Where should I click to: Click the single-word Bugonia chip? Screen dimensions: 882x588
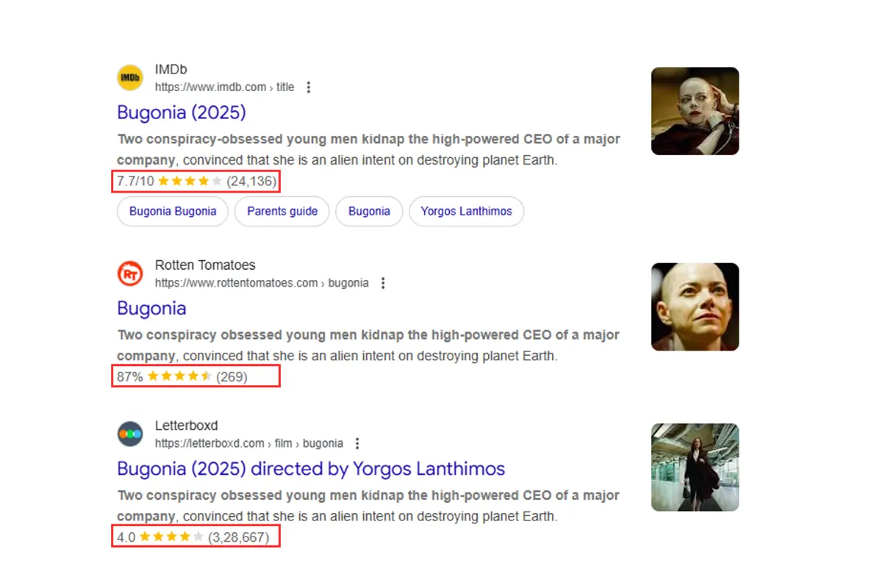[x=369, y=212]
